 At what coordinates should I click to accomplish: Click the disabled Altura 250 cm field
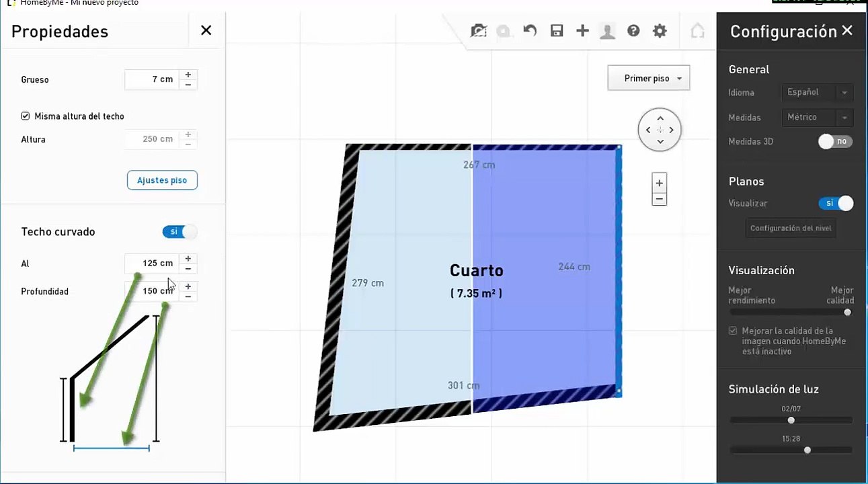click(152, 139)
